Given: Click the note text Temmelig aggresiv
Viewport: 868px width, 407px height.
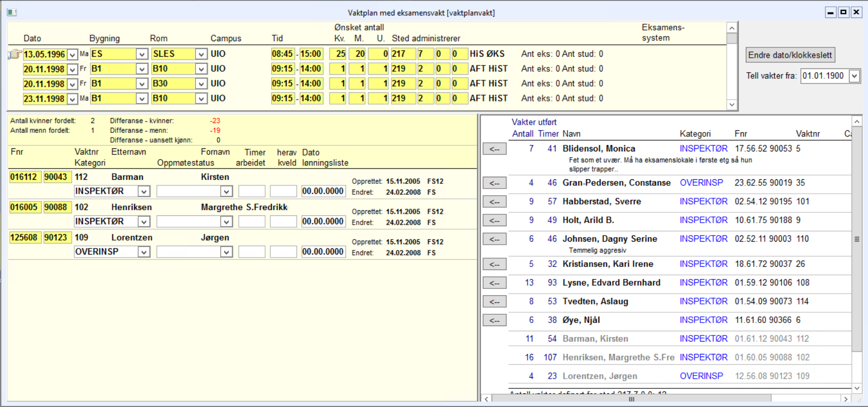Looking at the screenshot, I should (x=598, y=250).
